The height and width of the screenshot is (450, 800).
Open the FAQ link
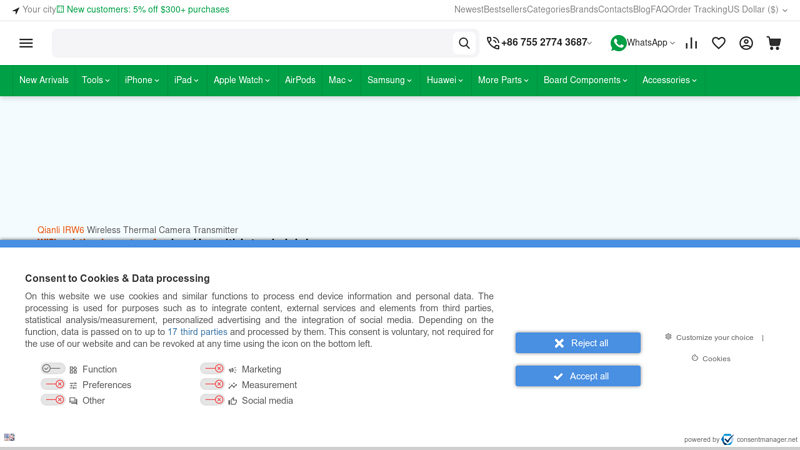(x=659, y=10)
